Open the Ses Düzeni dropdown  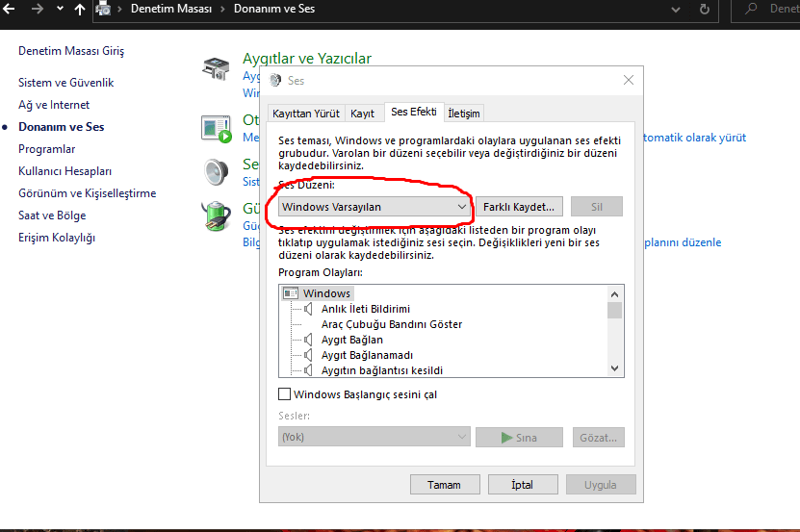(x=374, y=207)
